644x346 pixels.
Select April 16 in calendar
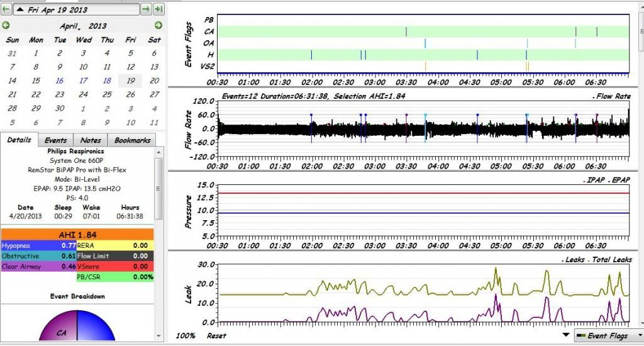[60, 81]
